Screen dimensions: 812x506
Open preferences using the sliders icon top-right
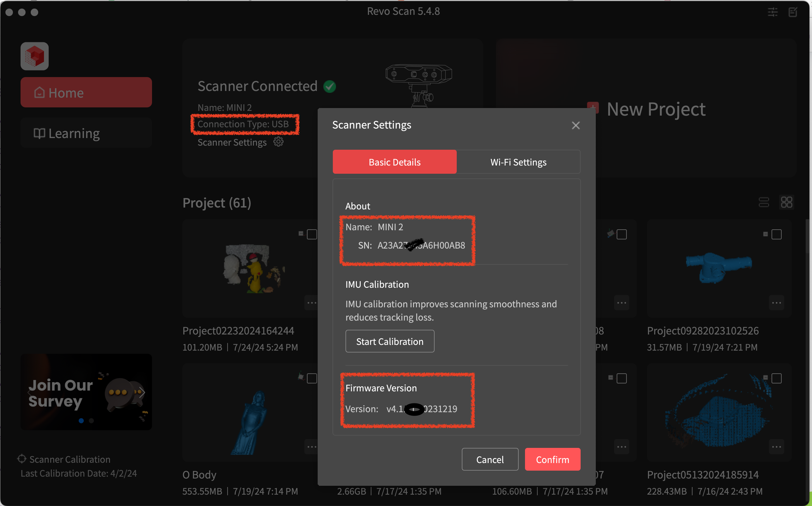click(772, 12)
